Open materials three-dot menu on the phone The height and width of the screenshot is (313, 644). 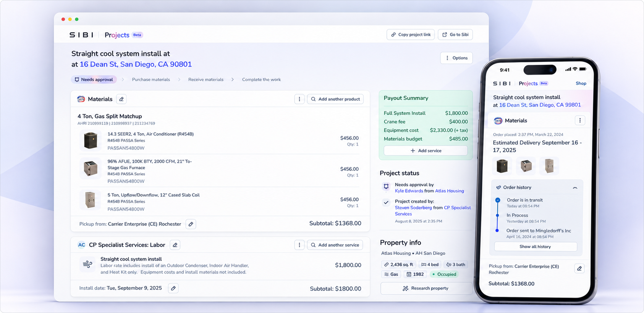tap(580, 120)
